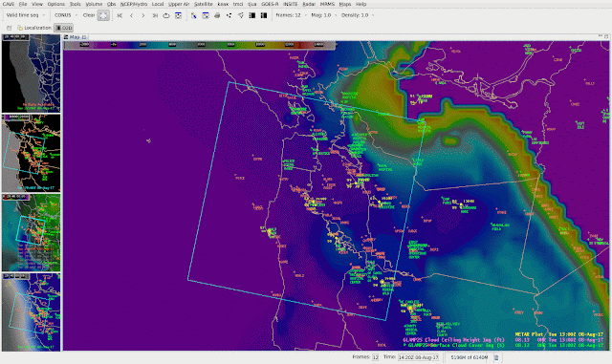612x364 pixels.
Task: Jump to the last frame
Action: click(155, 15)
